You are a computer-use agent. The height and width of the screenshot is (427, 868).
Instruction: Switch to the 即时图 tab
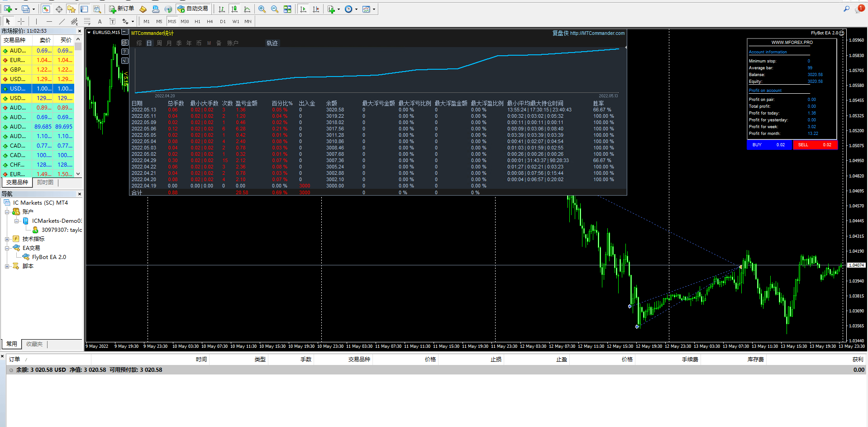[45, 182]
